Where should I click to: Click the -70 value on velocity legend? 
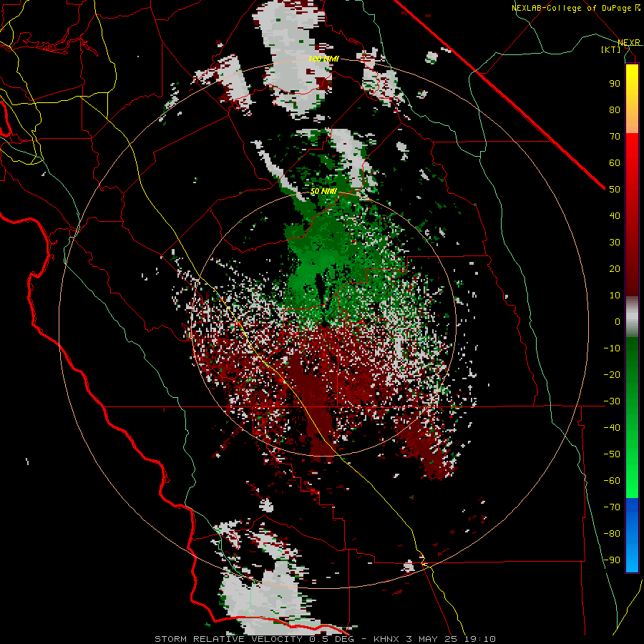(612, 507)
